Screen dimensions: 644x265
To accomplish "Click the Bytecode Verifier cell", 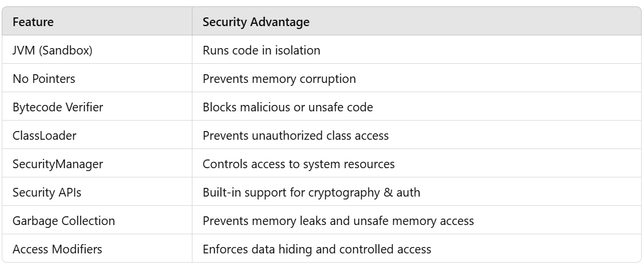I will [97, 107].
